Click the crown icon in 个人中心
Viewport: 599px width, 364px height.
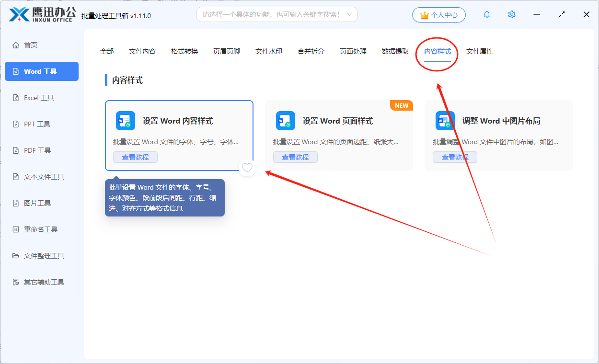(424, 15)
